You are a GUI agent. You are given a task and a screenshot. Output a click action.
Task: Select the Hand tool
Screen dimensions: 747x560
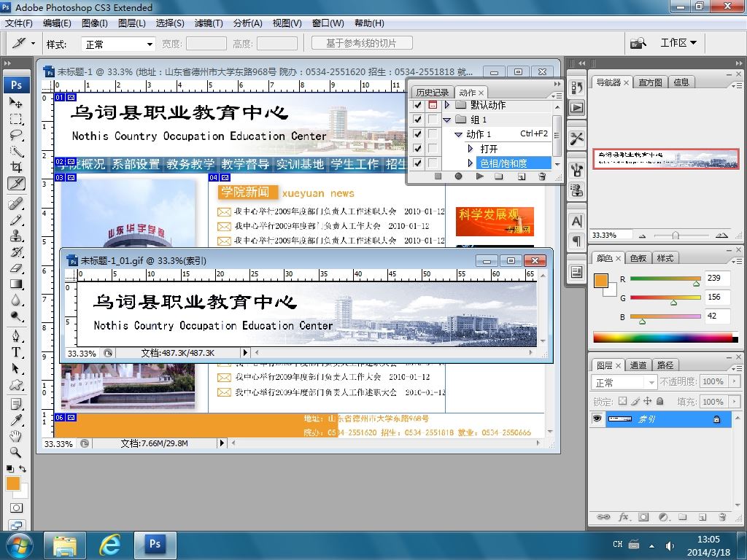point(16,436)
